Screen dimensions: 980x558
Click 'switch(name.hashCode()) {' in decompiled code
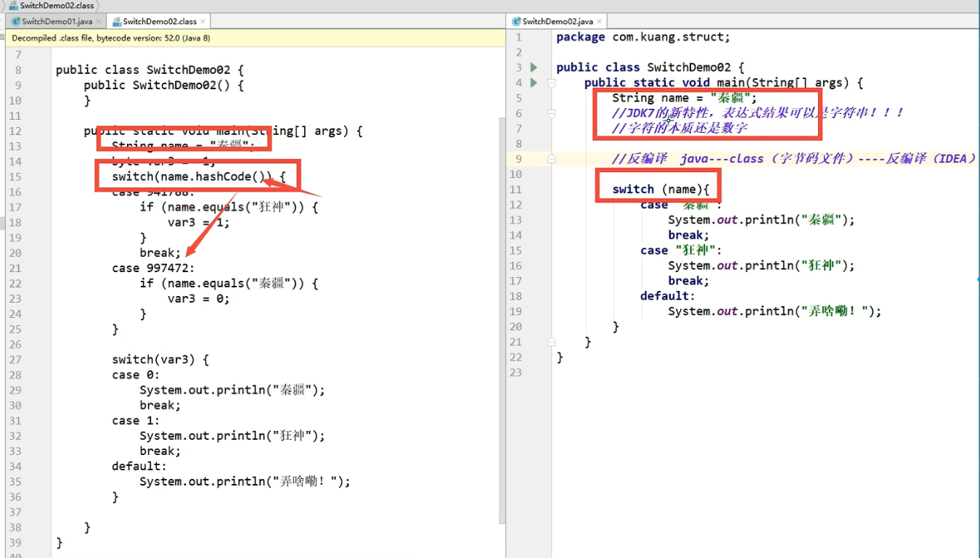(x=199, y=177)
